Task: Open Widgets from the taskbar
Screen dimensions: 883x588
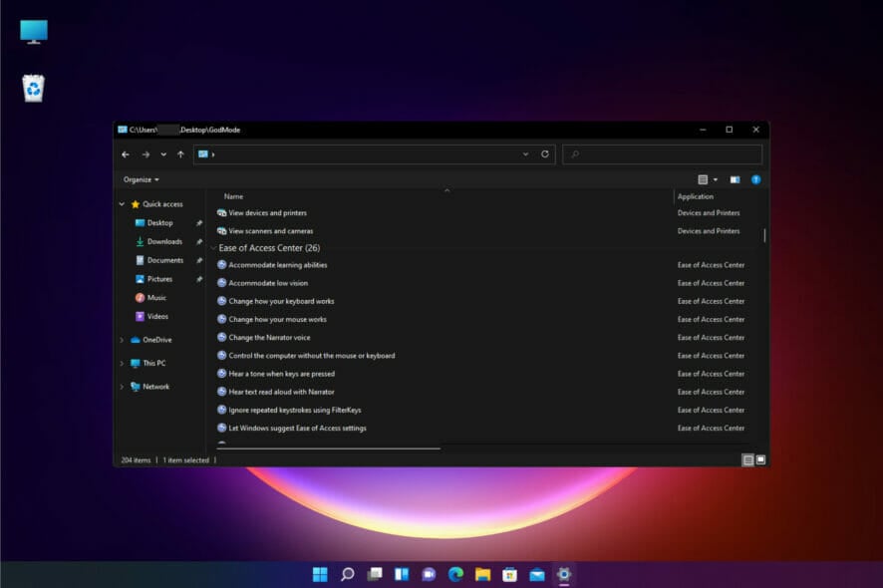Action: tap(402, 574)
